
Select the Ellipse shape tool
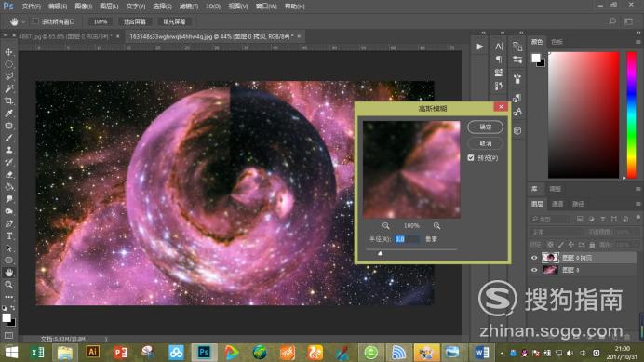[x=8, y=260]
